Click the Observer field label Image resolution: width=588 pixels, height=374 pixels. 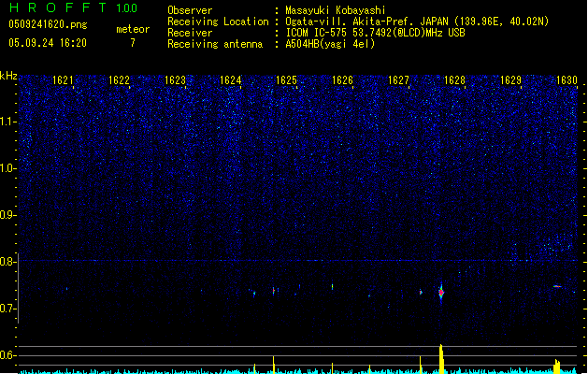pyautogui.click(x=190, y=10)
